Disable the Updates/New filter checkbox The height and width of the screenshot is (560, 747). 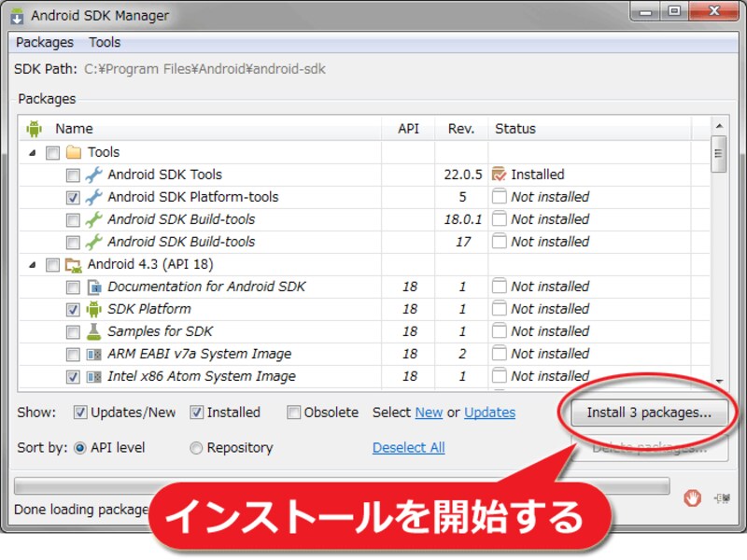tap(81, 412)
